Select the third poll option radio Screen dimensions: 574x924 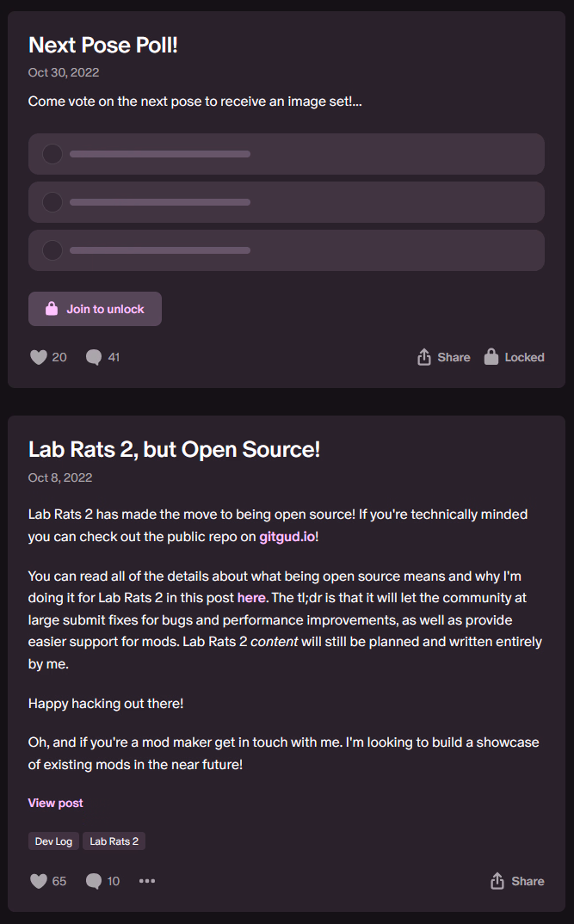click(x=52, y=250)
